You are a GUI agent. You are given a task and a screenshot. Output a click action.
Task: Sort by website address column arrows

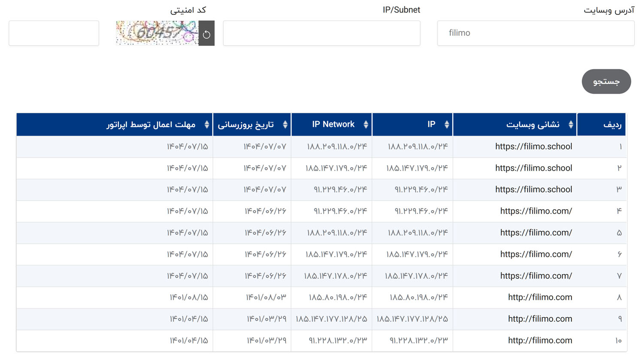coord(571,125)
